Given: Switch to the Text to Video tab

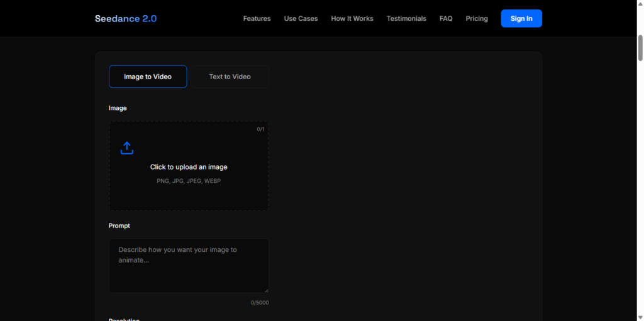Looking at the screenshot, I should (x=230, y=77).
